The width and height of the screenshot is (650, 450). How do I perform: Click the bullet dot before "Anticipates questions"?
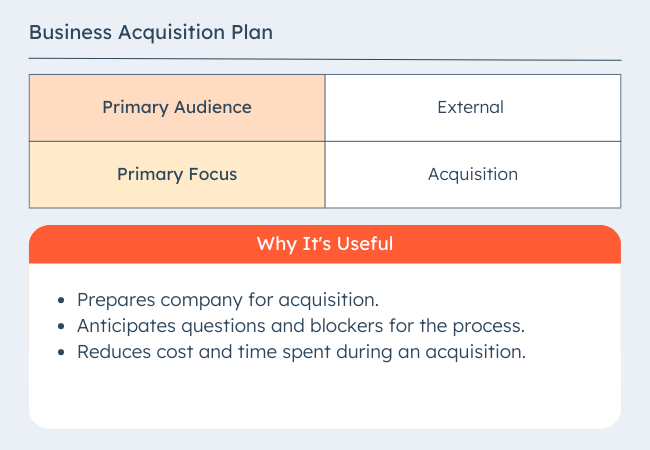click(x=63, y=327)
